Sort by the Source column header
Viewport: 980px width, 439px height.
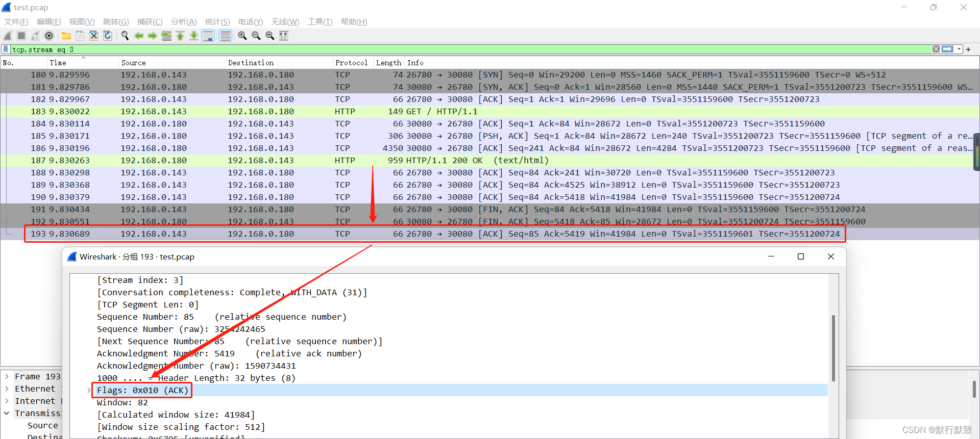[x=172, y=63]
